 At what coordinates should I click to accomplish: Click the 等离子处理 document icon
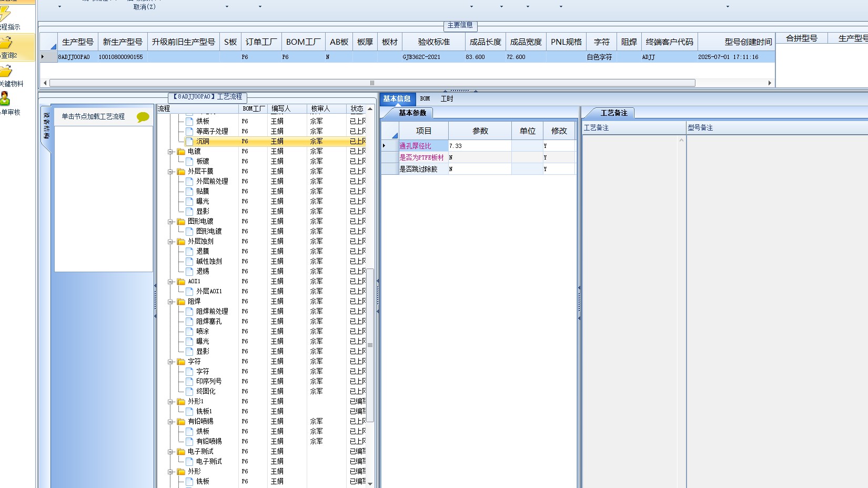coord(189,131)
